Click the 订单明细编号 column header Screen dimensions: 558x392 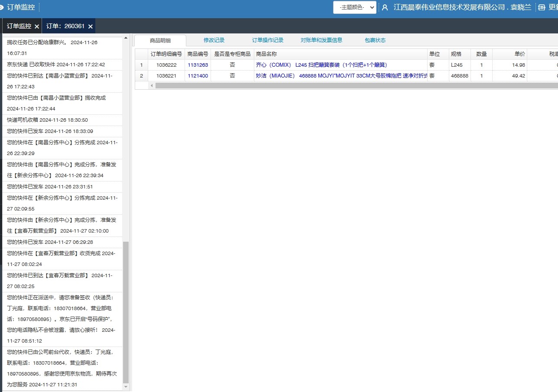coord(166,54)
